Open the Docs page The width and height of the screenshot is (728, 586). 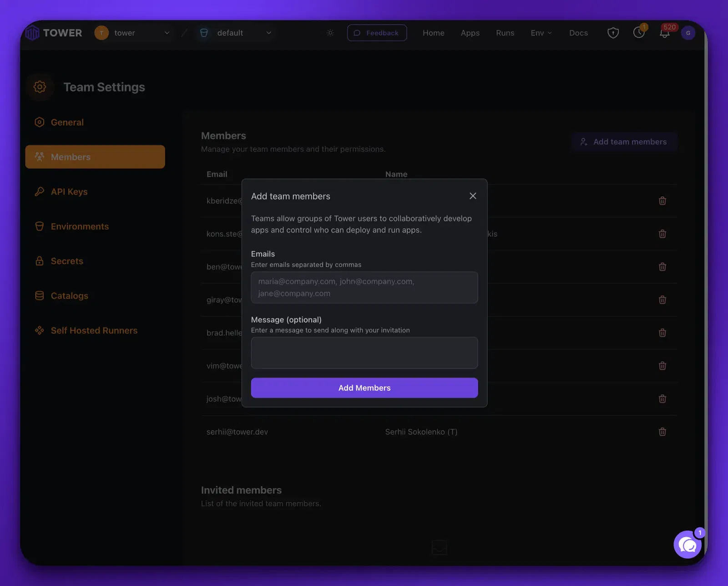pyautogui.click(x=578, y=33)
